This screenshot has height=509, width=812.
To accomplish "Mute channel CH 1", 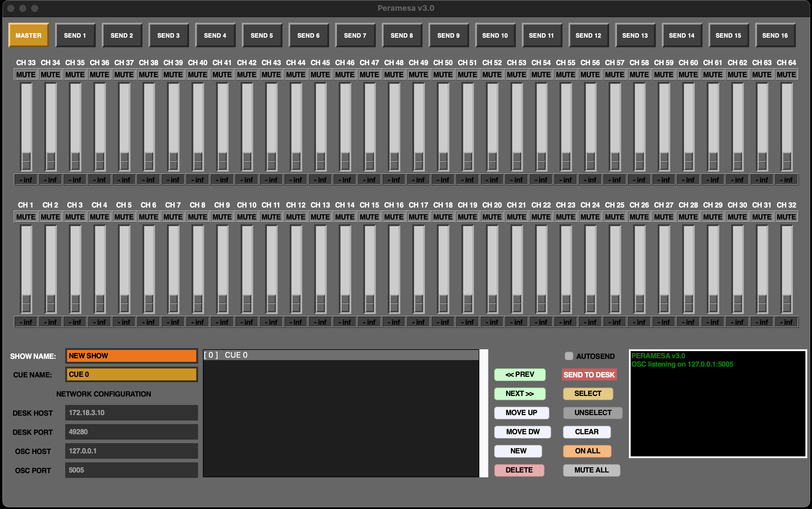I will point(25,217).
